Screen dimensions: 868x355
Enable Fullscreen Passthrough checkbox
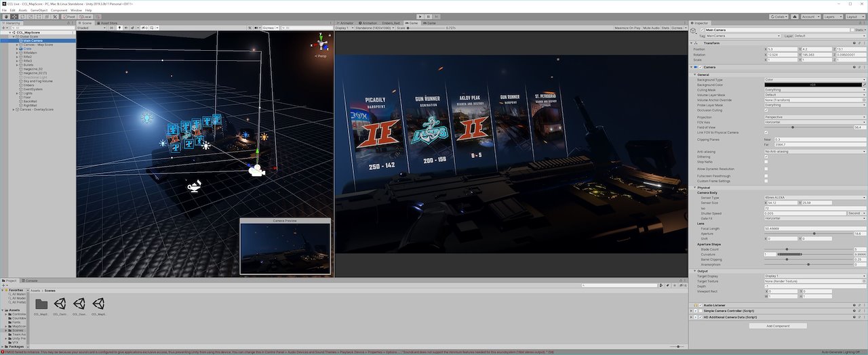[766, 176]
